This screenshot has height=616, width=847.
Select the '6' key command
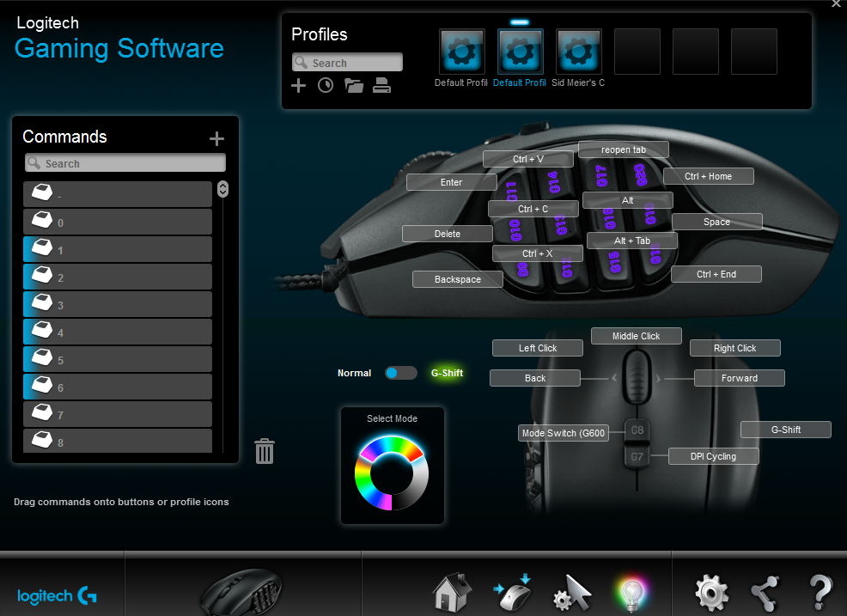(118, 387)
